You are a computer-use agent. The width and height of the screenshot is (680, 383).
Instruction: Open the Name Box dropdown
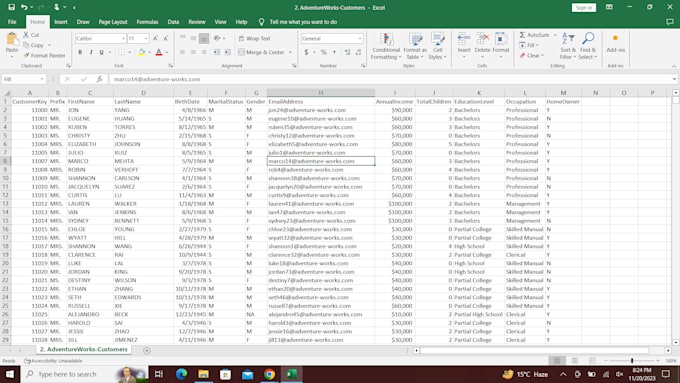click(x=42, y=79)
